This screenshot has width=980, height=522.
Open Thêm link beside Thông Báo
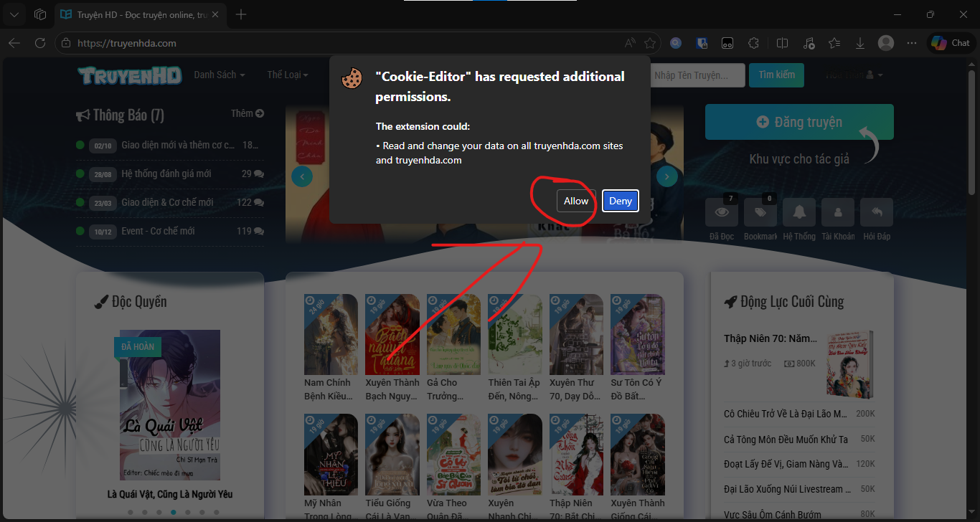247,113
